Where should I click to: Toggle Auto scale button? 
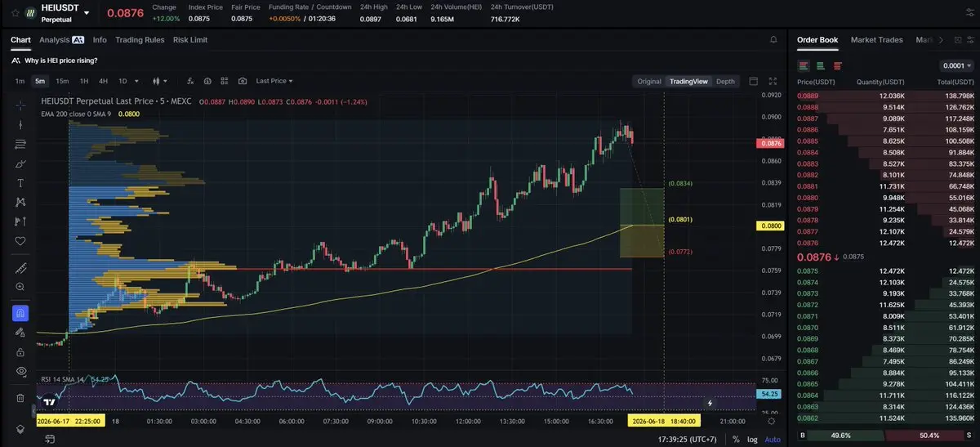[x=772, y=439]
